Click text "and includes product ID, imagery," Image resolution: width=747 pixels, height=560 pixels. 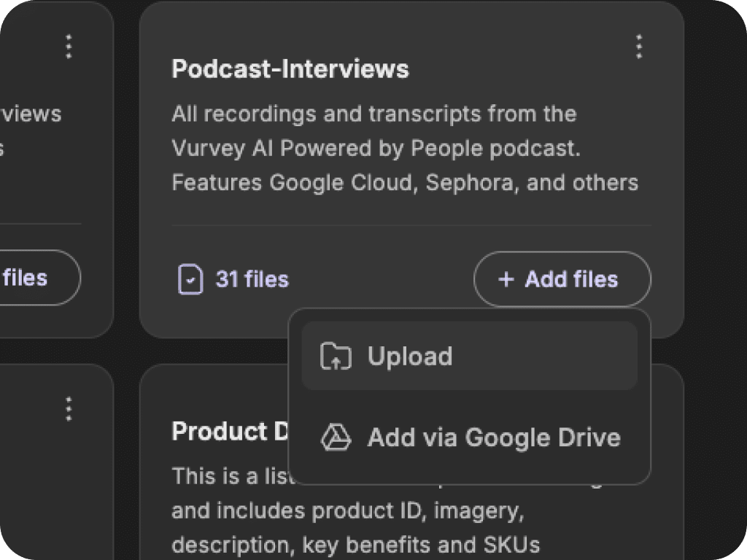tap(348, 511)
